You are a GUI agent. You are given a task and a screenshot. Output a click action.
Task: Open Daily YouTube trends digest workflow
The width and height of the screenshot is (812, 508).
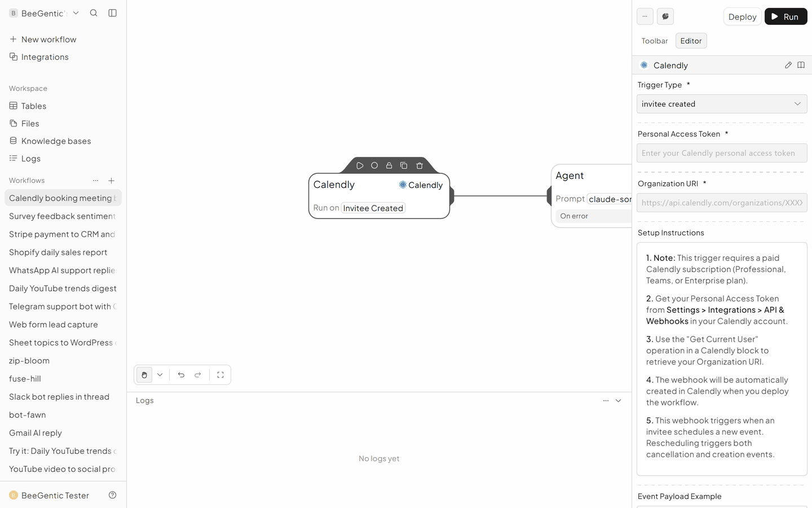63,288
